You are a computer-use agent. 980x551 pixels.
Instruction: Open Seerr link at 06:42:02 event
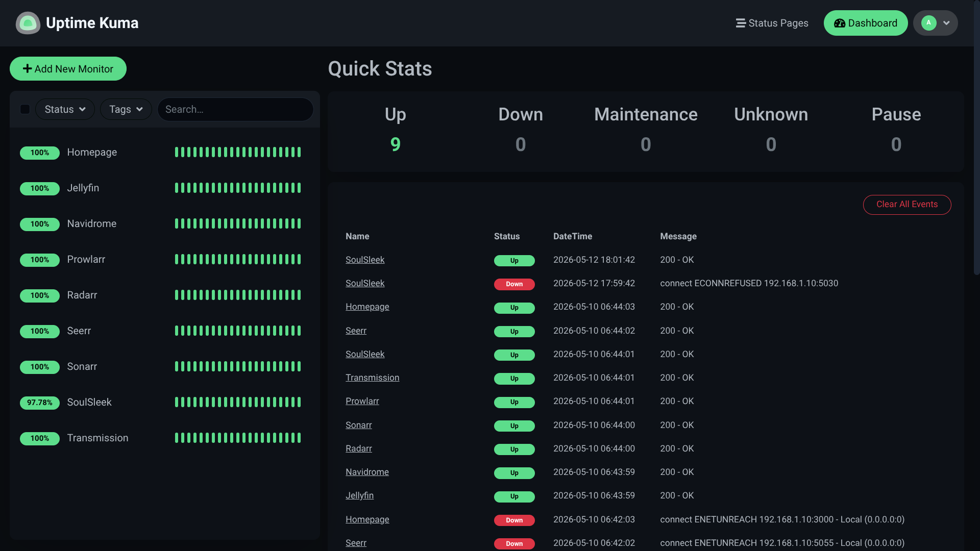tap(356, 543)
